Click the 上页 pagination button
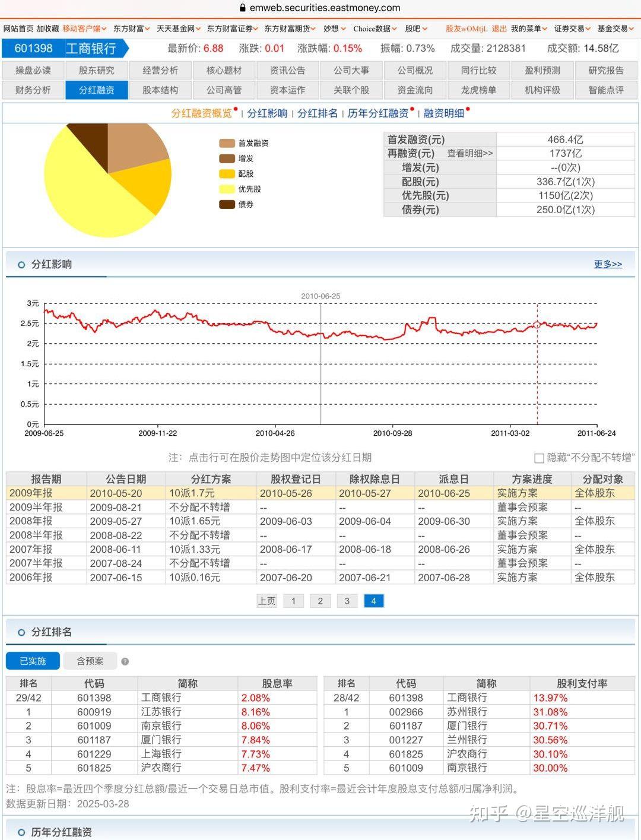The height and width of the screenshot is (840, 641). point(267,601)
